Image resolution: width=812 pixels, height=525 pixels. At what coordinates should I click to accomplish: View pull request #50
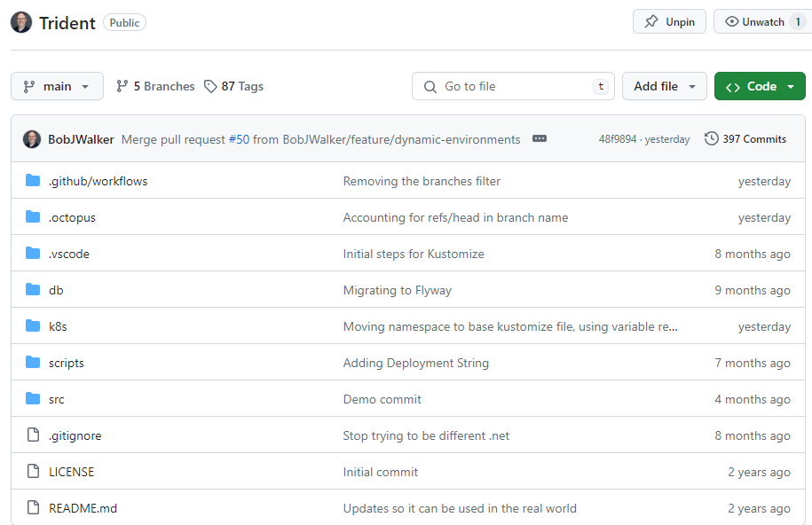240,139
